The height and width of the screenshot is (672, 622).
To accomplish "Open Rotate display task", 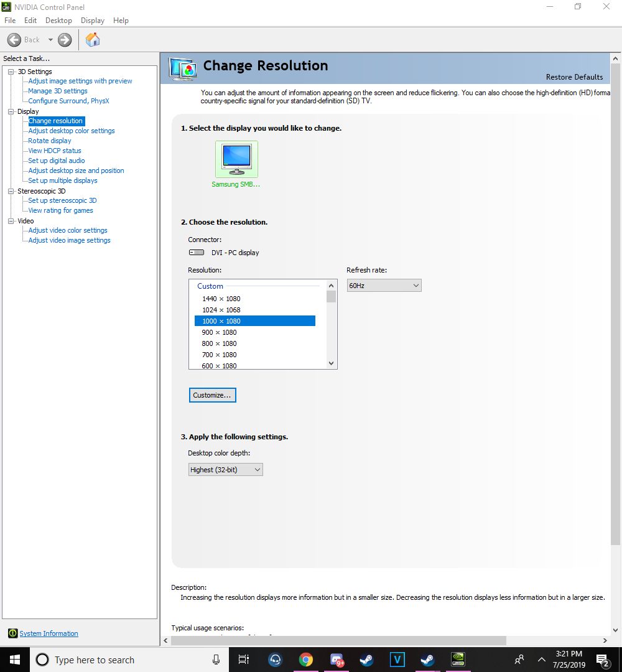I will (50, 141).
